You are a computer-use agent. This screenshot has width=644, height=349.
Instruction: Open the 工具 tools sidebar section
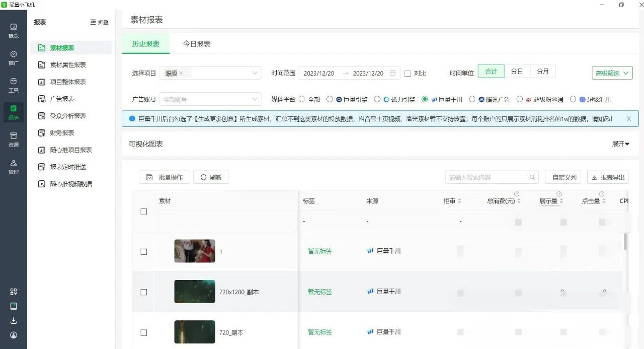[x=14, y=85]
